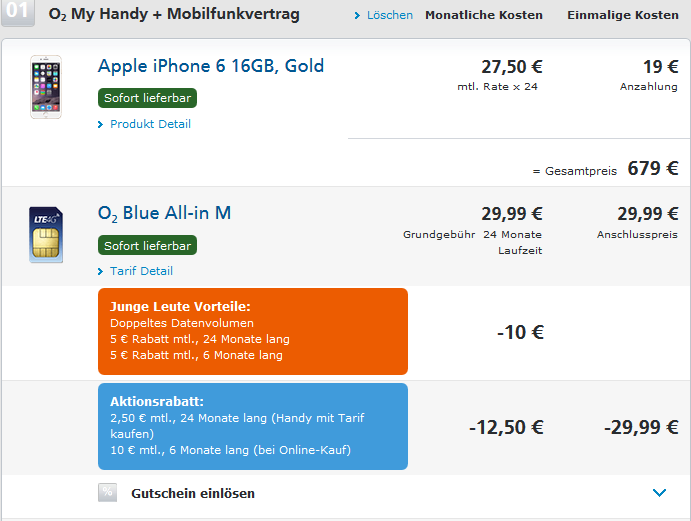Click the 01 step number badge
Viewport: 691px width, 521px height.
coord(18,12)
